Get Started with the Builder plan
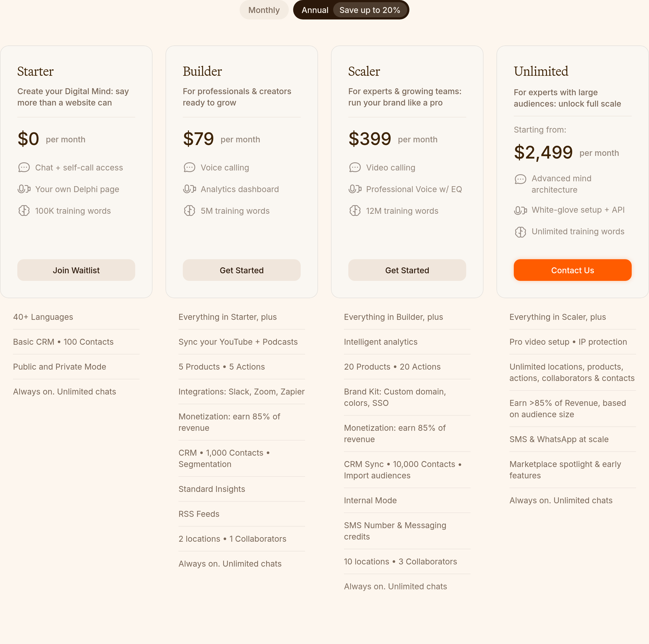The width and height of the screenshot is (649, 644). click(x=241, y=270)
